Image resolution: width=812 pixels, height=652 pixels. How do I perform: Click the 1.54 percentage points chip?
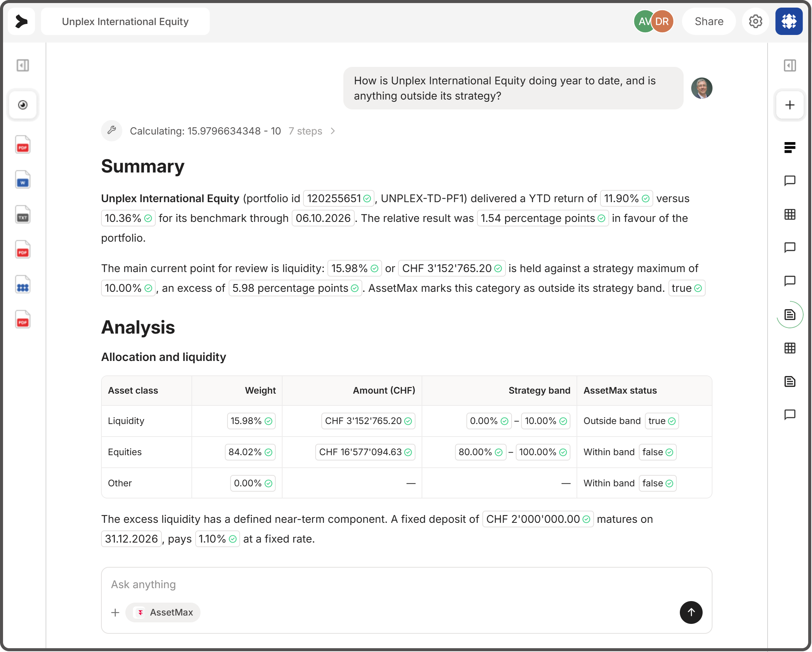point(543,218)
